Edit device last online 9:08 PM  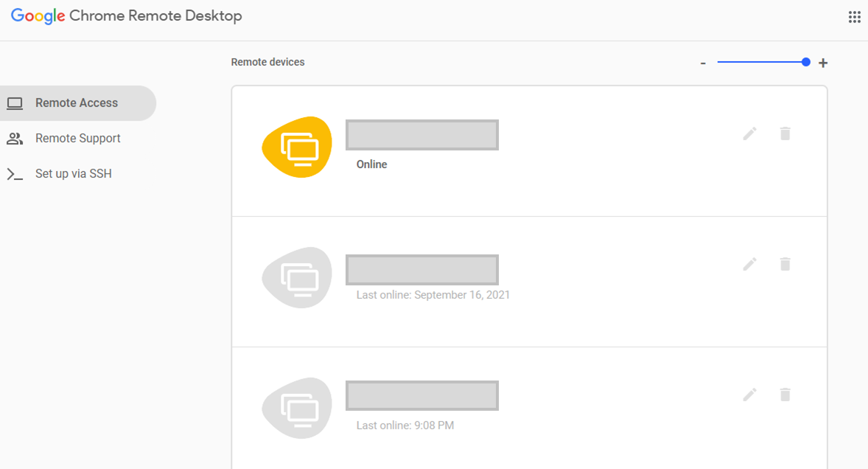coord(749,395)
